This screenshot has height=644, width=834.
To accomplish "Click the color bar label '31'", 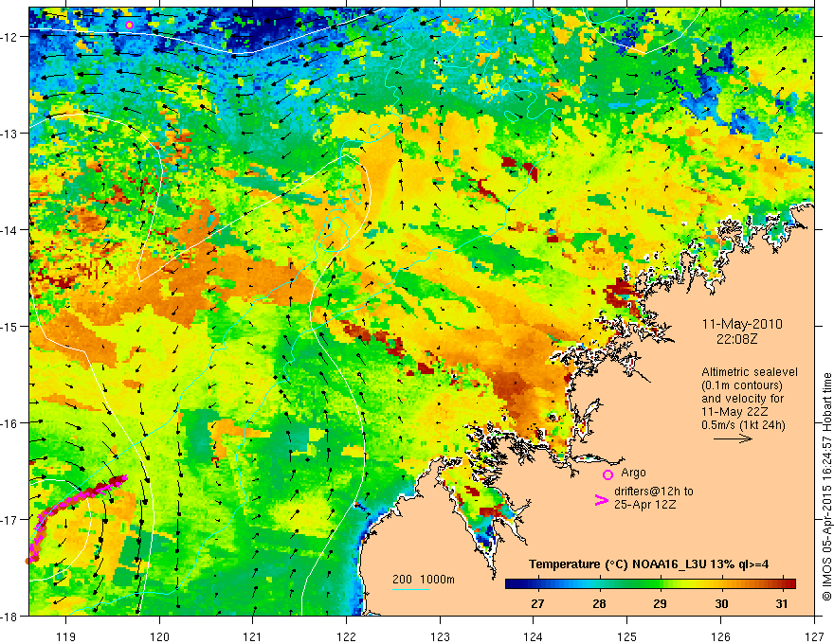I will tap(781, 604).
